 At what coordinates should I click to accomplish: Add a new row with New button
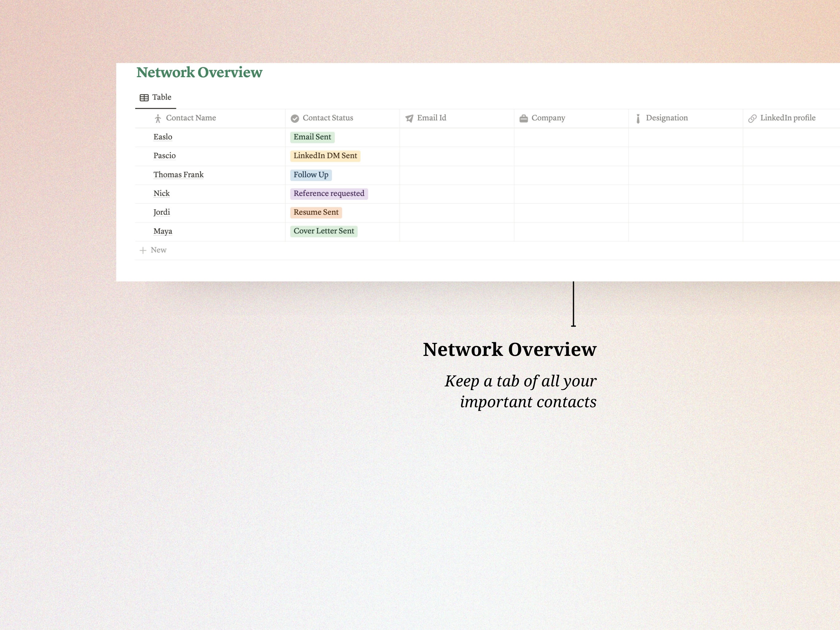pos(158,250)
